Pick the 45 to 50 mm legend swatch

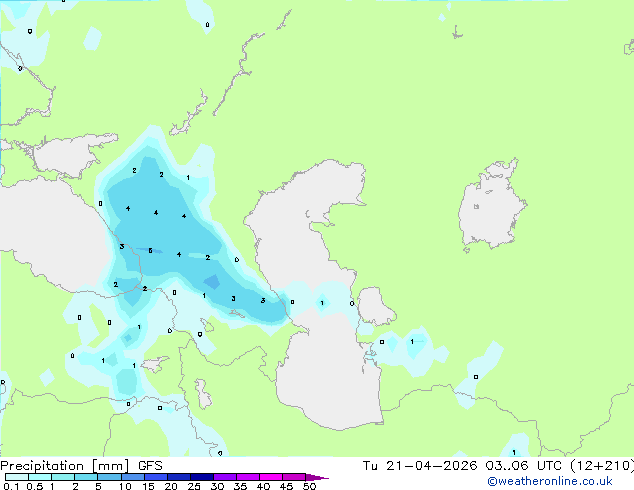point(294,477)
